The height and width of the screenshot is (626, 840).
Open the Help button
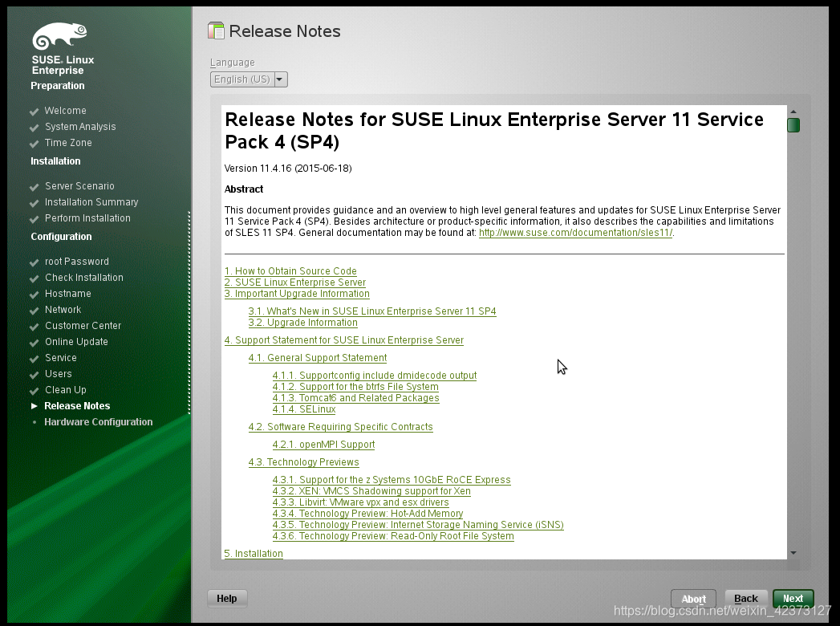226,598
